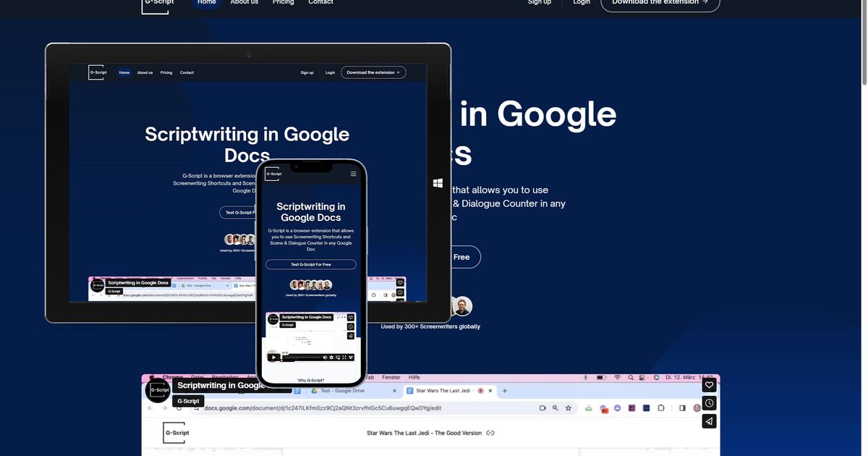Click Login in the tablet mockup header
Viewport: 868px width, 456px height.
[x=330, y=72]
